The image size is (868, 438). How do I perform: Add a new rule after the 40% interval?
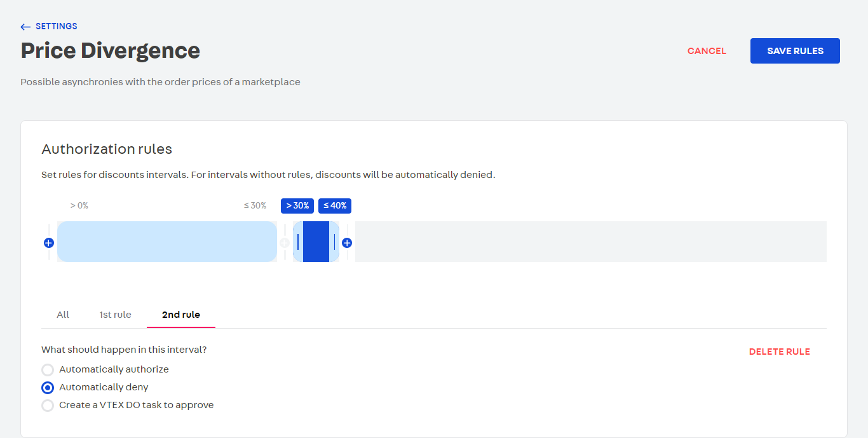(347, 242)
